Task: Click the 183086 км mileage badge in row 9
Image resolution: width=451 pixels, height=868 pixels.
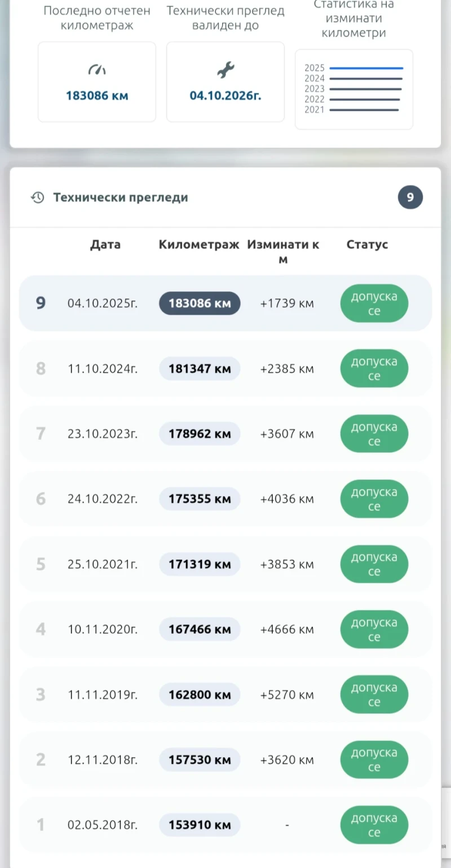Action: tap(200, 304)
